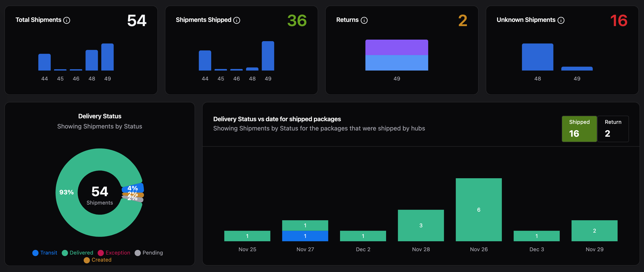The image size is (644, 272).
Task: Click the blue Transit legend dot
Action: [35, 253]
